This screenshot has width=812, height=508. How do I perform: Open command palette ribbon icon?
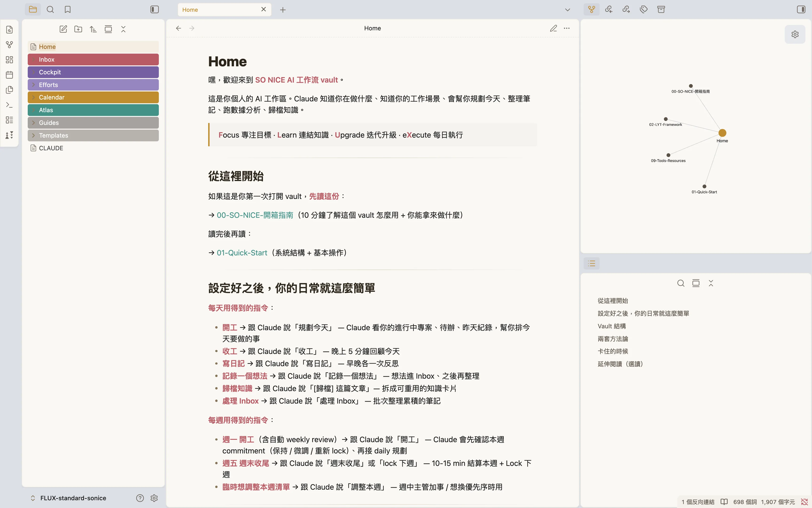9,105
